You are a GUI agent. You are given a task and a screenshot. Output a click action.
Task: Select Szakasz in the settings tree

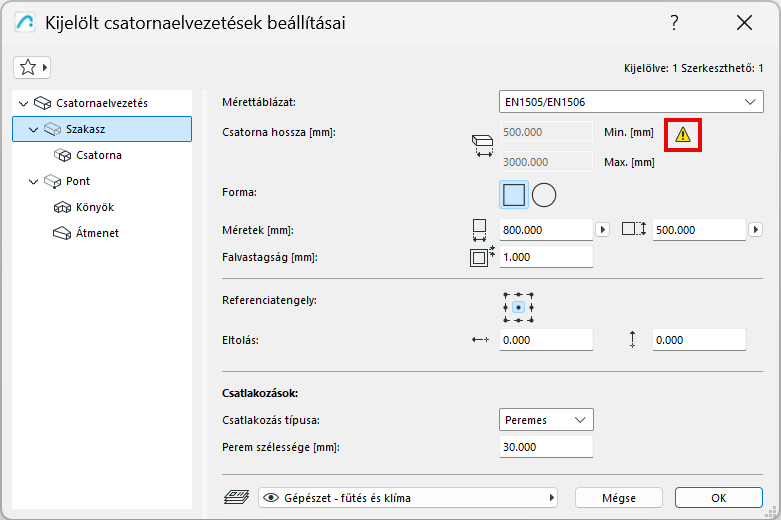coord(85,129)
